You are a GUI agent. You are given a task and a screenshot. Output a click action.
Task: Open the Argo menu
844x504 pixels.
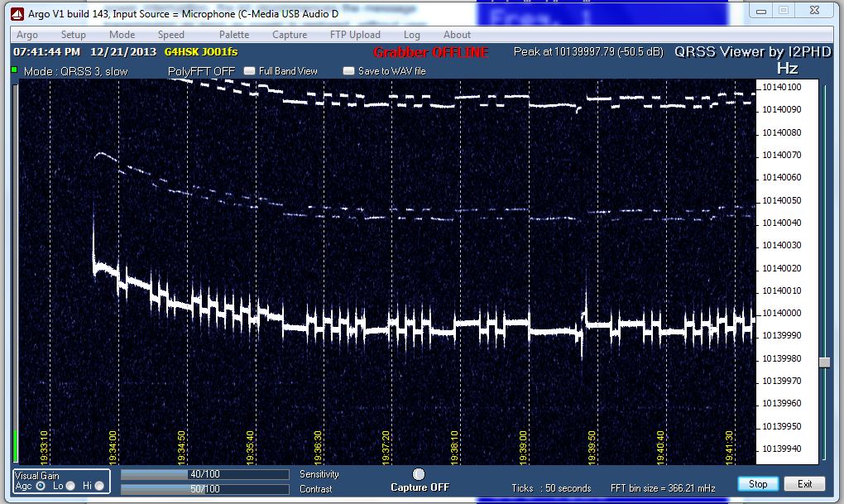(27, 35)
